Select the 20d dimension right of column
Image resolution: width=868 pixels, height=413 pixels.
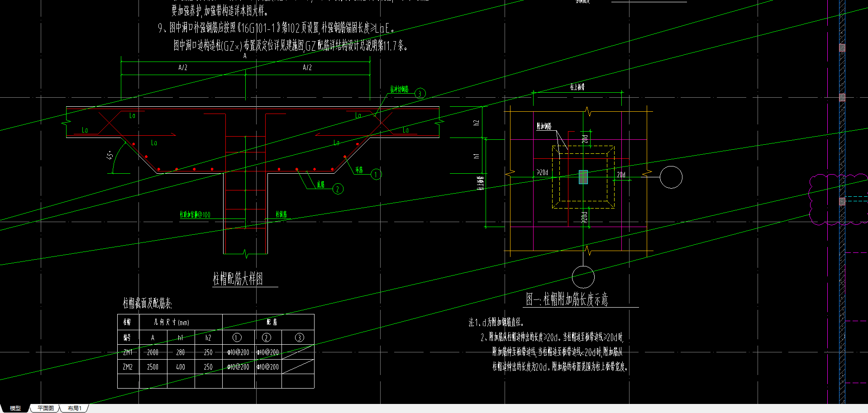tap(621, 174)
